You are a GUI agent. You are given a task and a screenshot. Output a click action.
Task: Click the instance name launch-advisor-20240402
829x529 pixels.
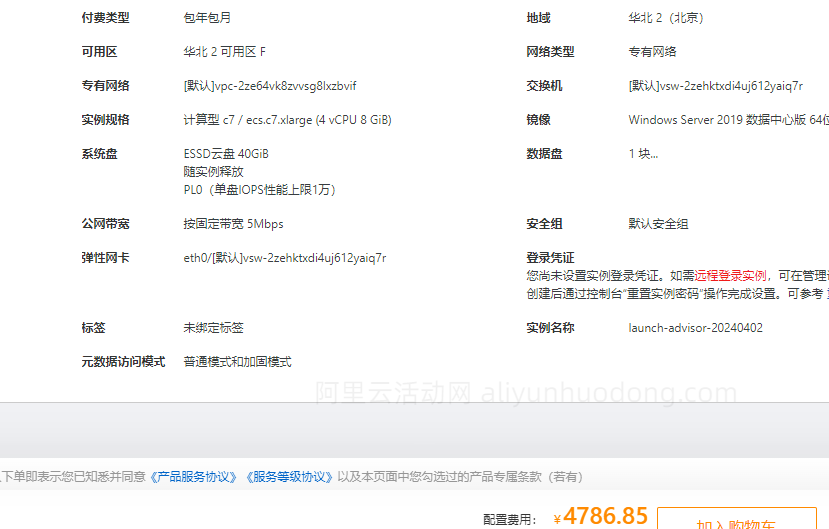pyautogui.click(x=695, y=328)
